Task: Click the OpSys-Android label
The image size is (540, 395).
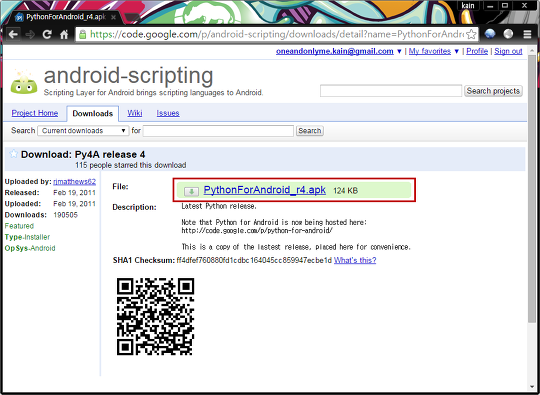Action: (x=30, y=248)
